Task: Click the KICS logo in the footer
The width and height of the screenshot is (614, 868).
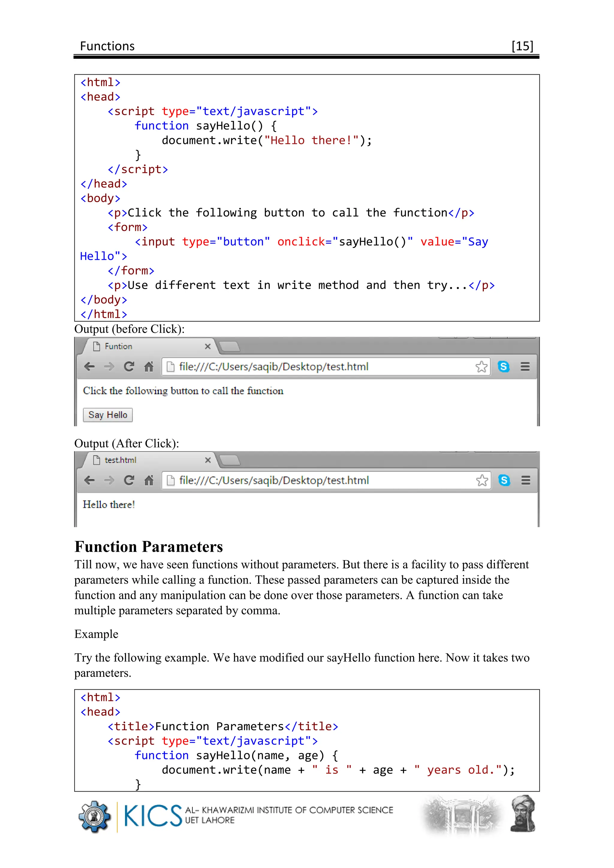Action: (153, 816)
